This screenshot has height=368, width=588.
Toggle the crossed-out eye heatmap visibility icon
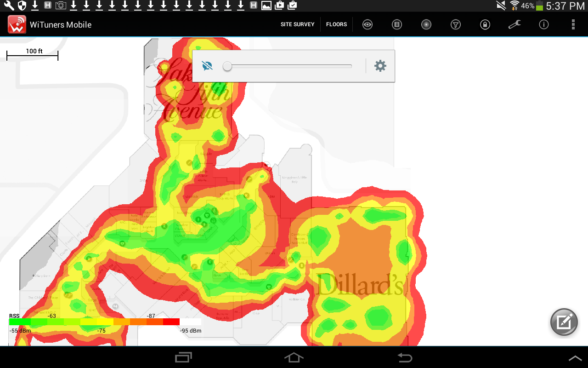tap(207, 66)
